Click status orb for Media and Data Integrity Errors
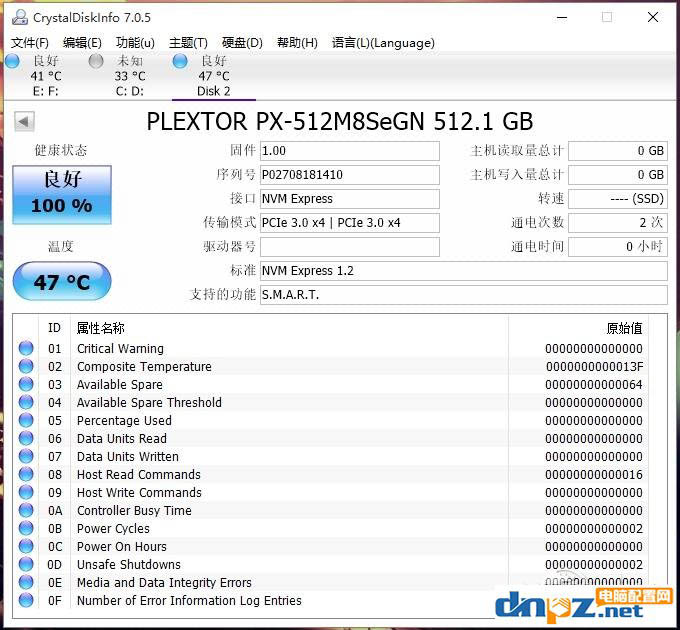Screen dimensions: 680x630 (26, 582)
